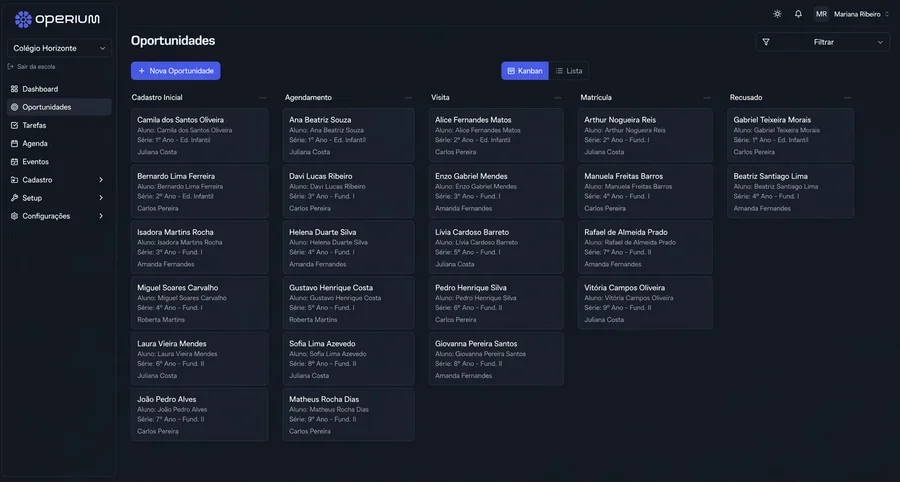The height and width of the screenshot is (482, 900).
Task: Expand the Configurações submenu chevron
Action: pyautogui.click(x=101, y=216)
